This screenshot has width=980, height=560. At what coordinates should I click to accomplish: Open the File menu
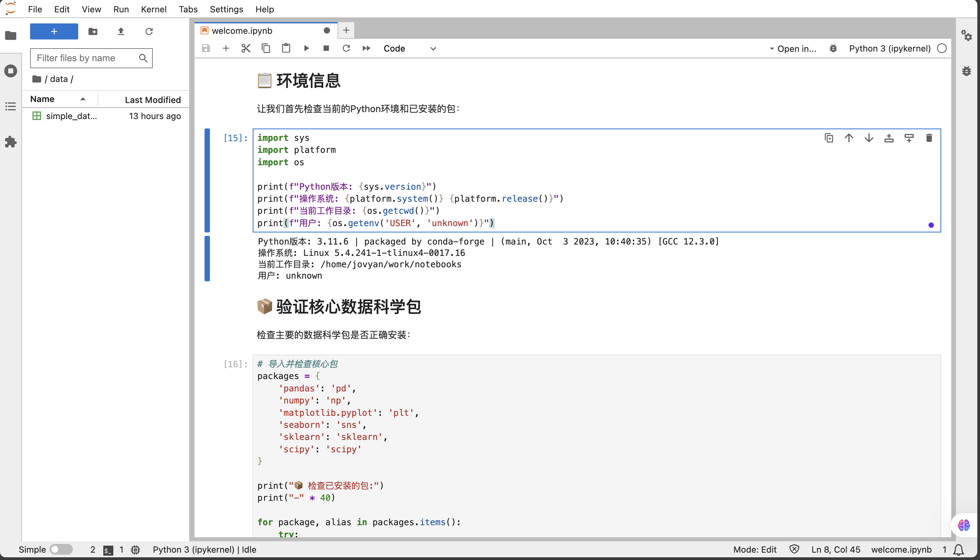pyautogui.click(x=35, y=9)
